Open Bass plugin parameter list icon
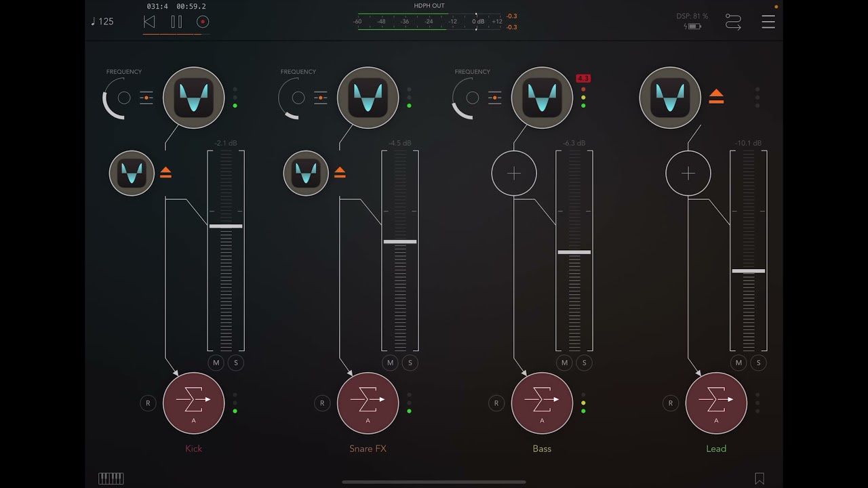The image size is (868, 488). (495, 98)
